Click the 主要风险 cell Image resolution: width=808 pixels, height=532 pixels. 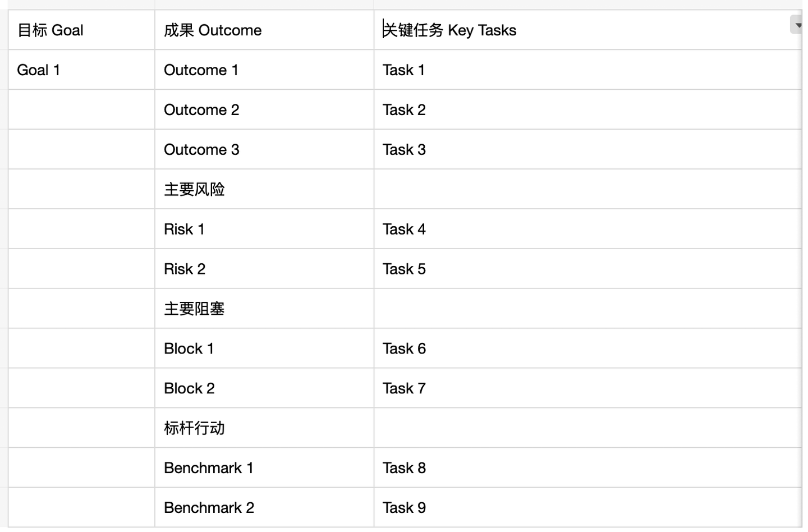click(264, 189)
